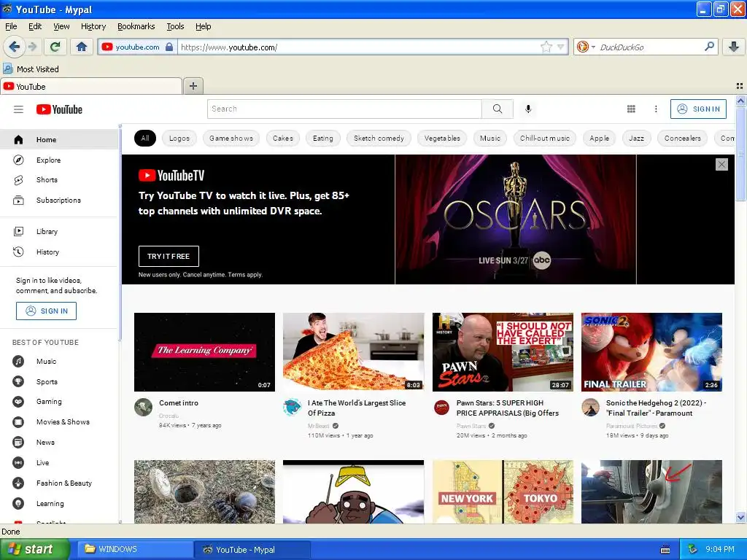The height and width of the screenshot is (560, 747).
Task: Switch to the WINDOWS taskbar item
Action: tap(133, 550)
